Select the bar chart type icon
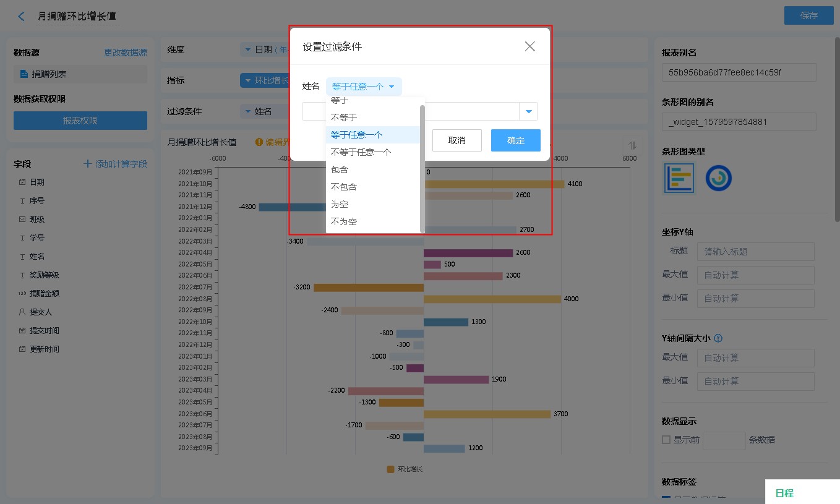The width and height of the screenshot is (840, 504). 679,178
